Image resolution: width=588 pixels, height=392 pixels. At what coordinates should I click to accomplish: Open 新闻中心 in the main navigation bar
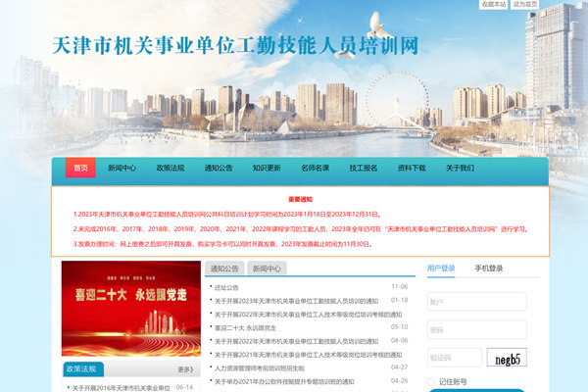122,168
